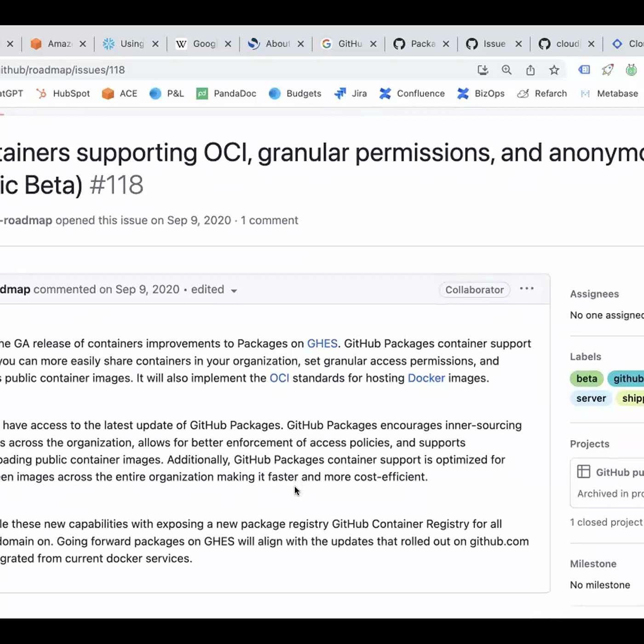Switch to the Issue browser tab
644x644 pixels.
pos(487,44)
